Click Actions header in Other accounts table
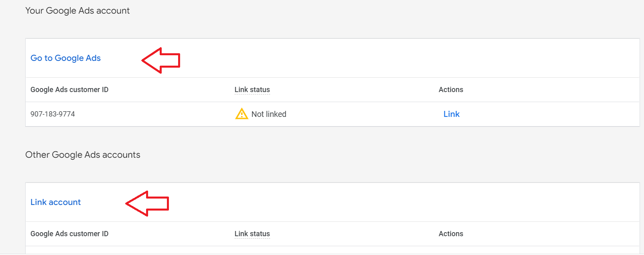 (451, 234)
